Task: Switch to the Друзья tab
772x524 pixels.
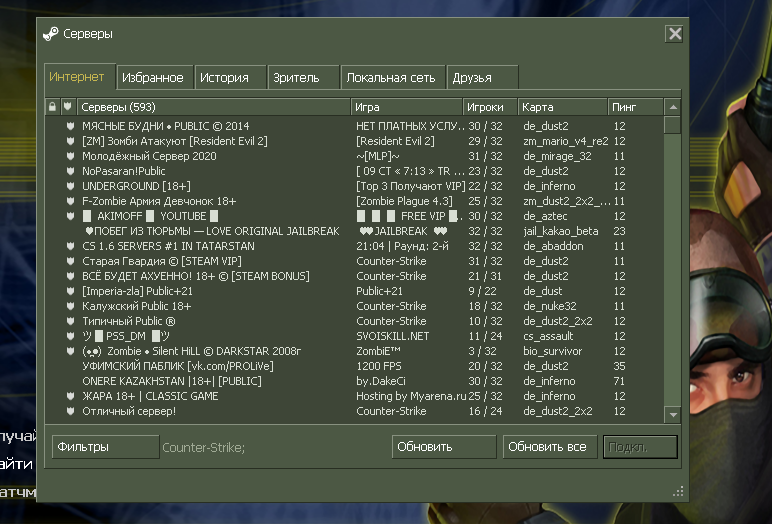Action: tap(482, 77)
